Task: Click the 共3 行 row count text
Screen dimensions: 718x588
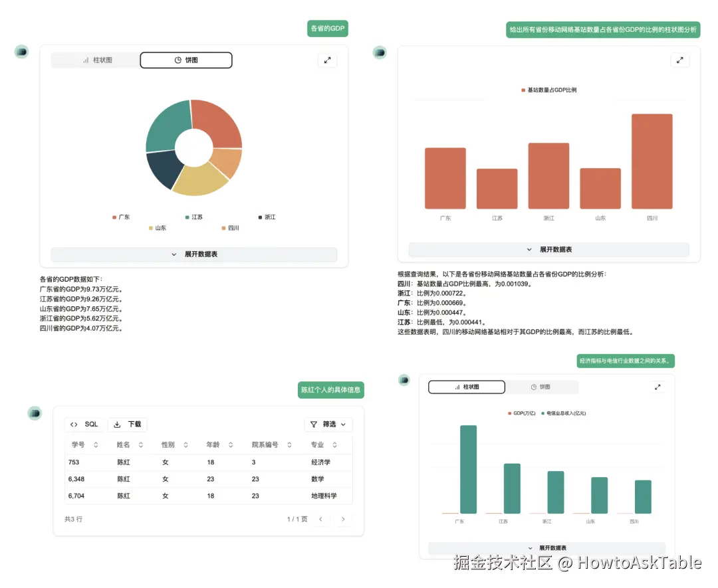Action: point(73,520)
